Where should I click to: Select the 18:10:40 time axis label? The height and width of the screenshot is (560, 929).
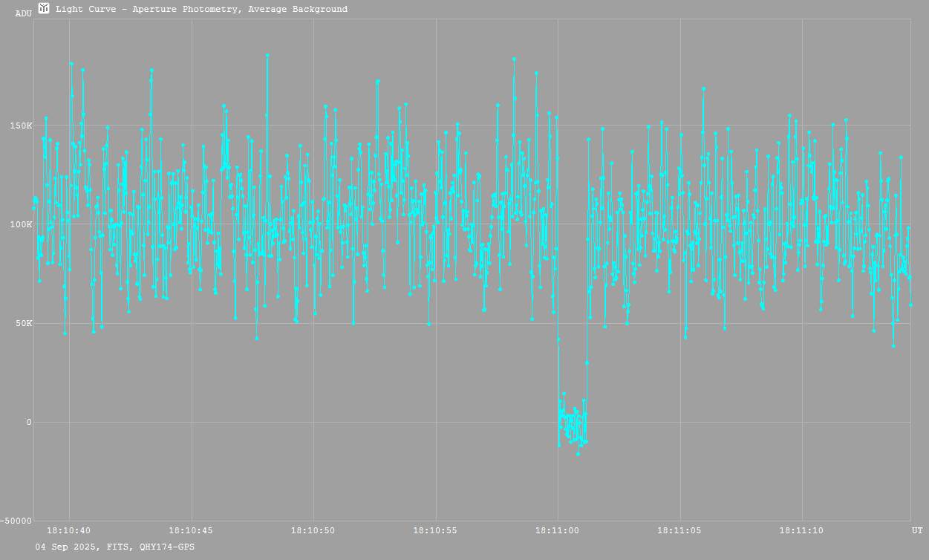(69, 530)
